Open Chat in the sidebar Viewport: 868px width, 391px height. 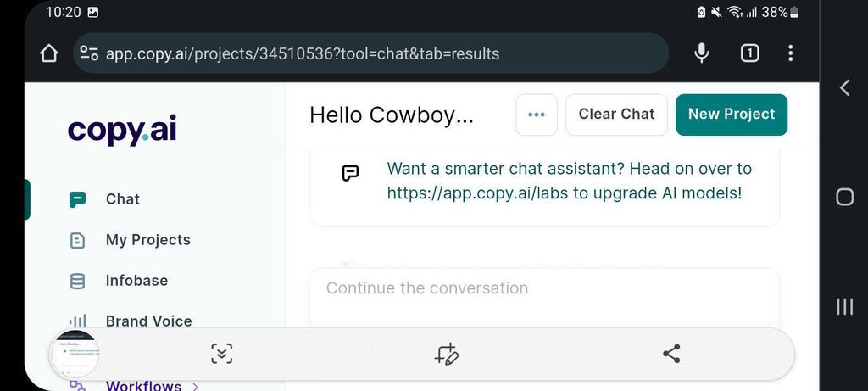122,199
